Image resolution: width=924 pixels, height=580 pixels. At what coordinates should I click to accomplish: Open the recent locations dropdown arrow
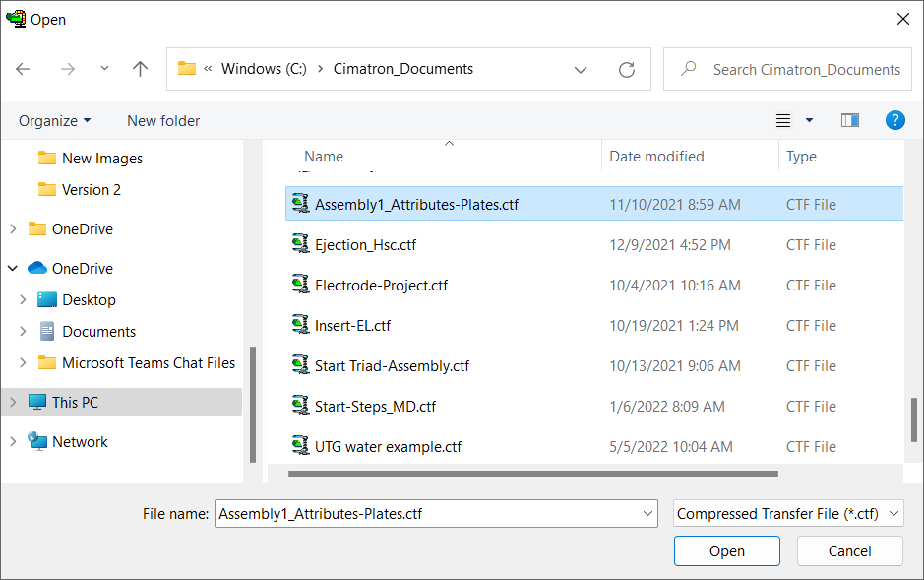104,68
